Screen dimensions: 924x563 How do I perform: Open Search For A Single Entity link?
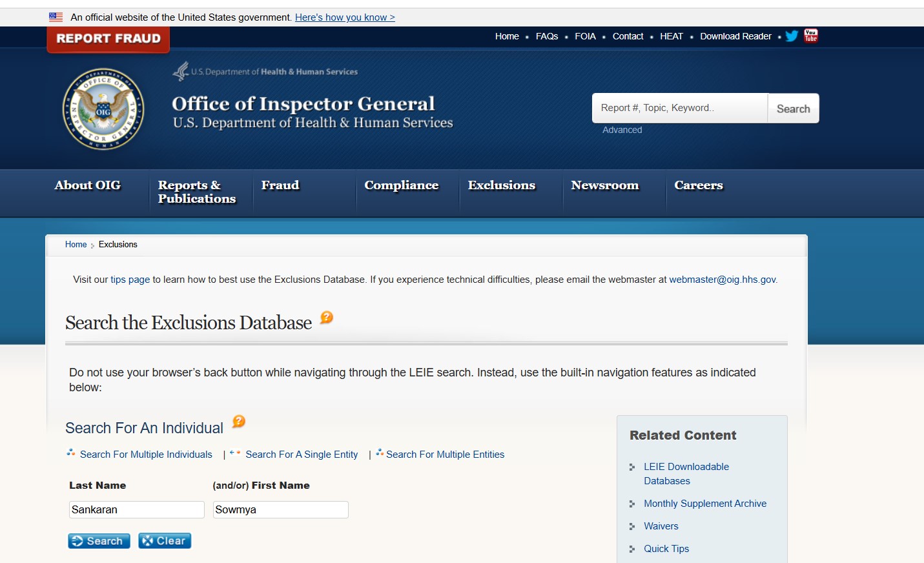tap(302, 455)
